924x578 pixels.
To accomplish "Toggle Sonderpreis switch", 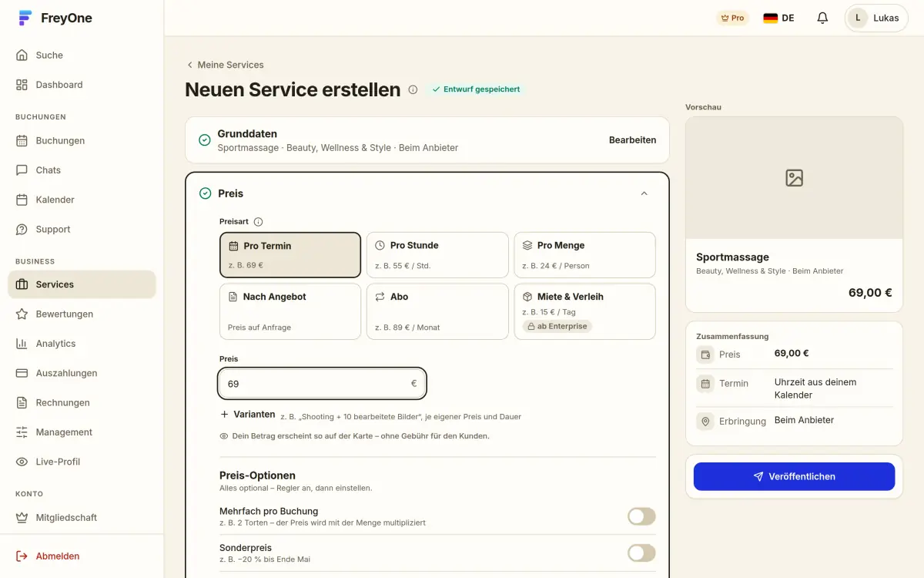I will (641, 553).
